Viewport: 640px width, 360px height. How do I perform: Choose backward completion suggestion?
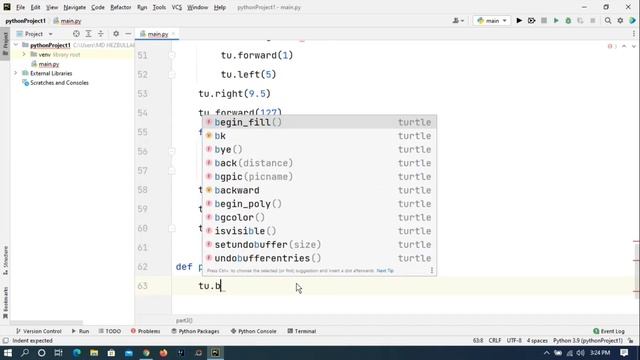[320, 190]
